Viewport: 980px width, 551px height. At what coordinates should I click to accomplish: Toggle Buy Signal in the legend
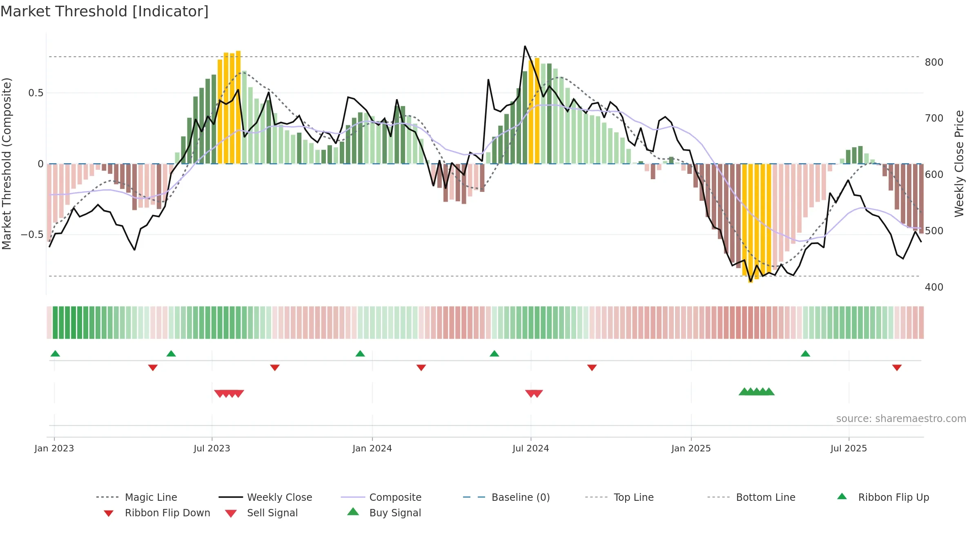coord(384,513)
